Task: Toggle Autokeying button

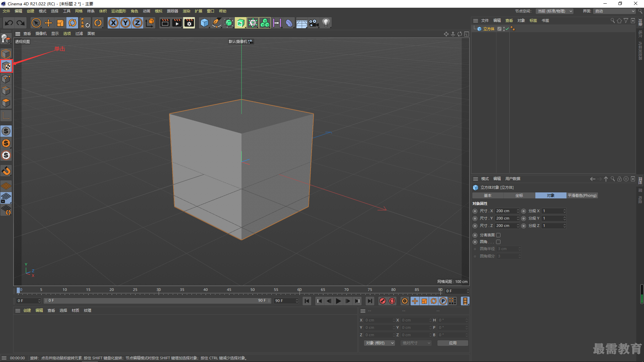Action: (392, 301)
